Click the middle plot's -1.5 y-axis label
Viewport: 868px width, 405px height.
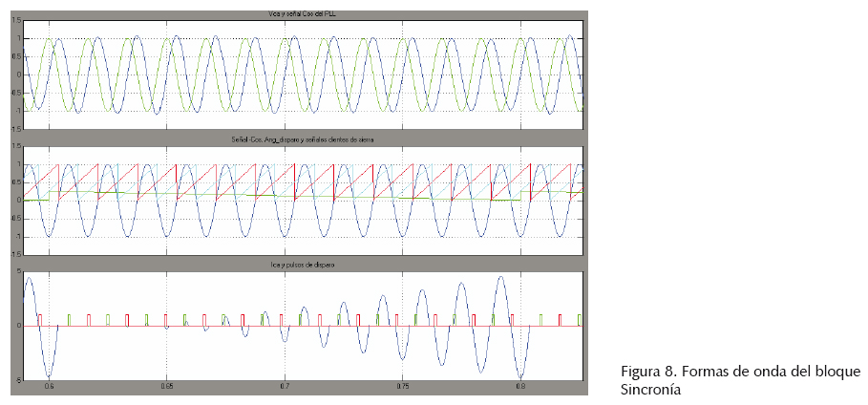coord(15,254)
